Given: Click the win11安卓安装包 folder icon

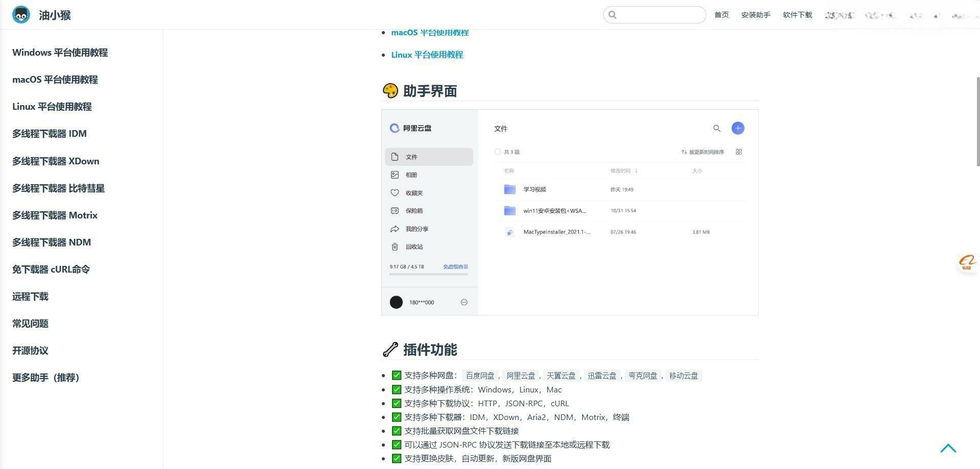Looking at the screenshot, I should (509, 210).
